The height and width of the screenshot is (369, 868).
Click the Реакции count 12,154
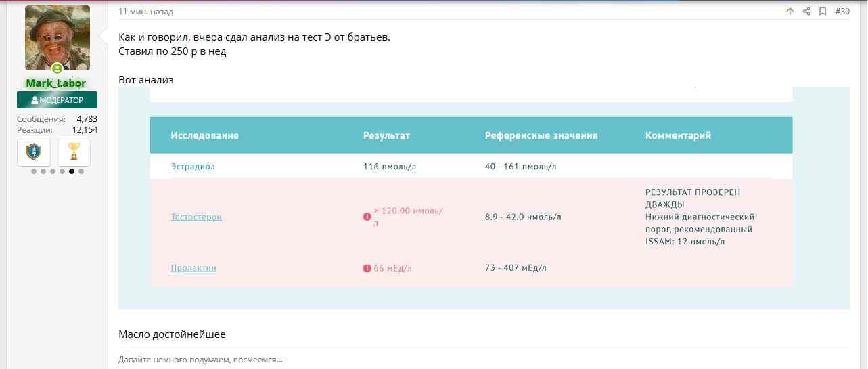(85, 130)
